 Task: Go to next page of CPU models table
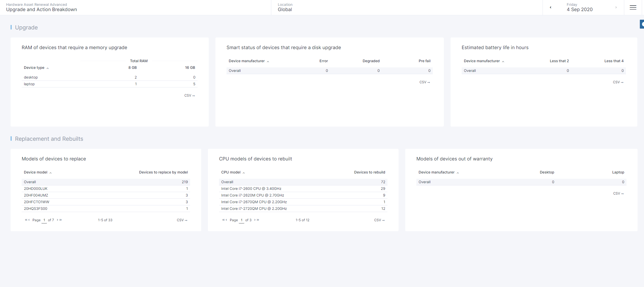pyautogui.click(x=255, y=220)
